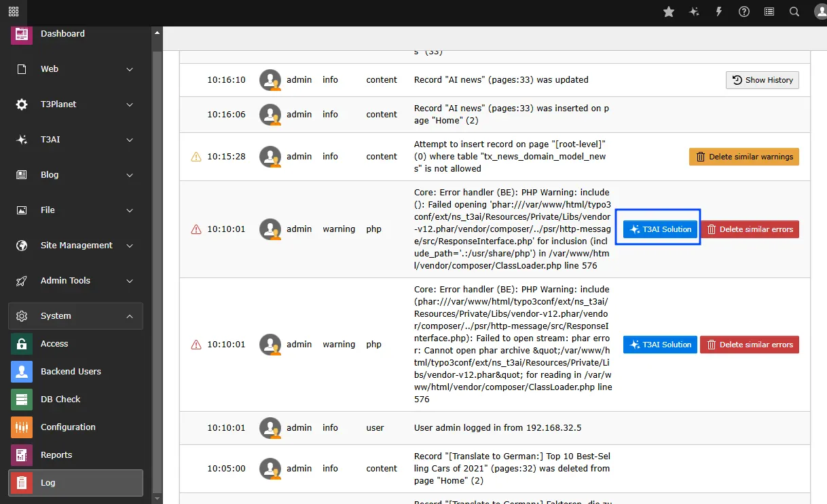Open the flush cache lightning icon

[719, 12]
